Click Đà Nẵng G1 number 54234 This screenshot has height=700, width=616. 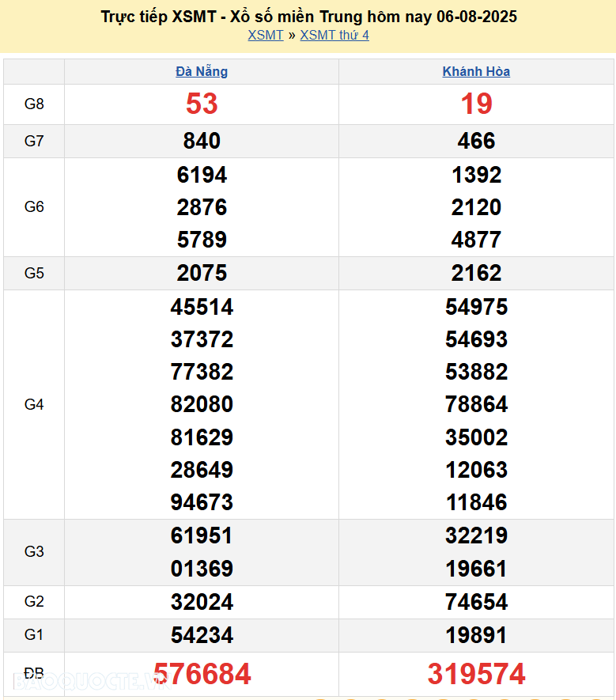(x=202, y=635)
